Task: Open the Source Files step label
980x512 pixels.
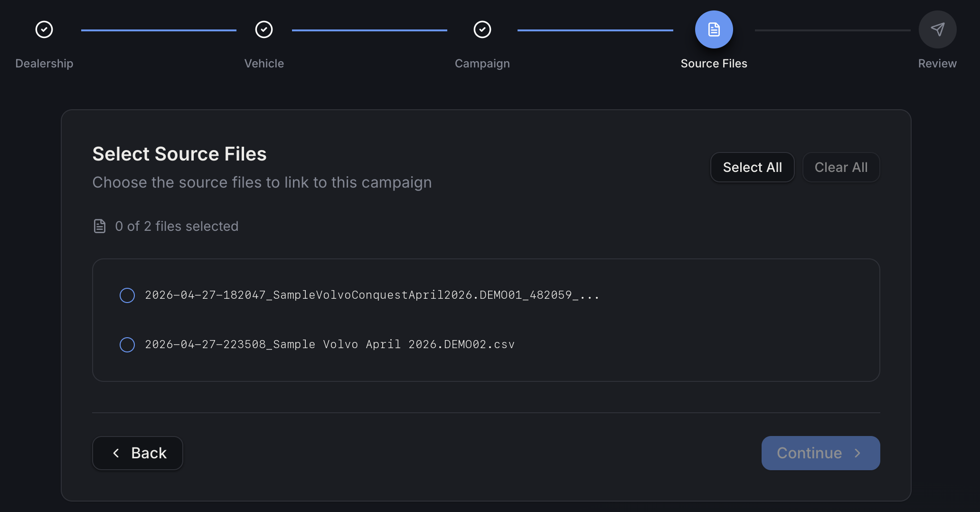Action: (x=714, y=64)
